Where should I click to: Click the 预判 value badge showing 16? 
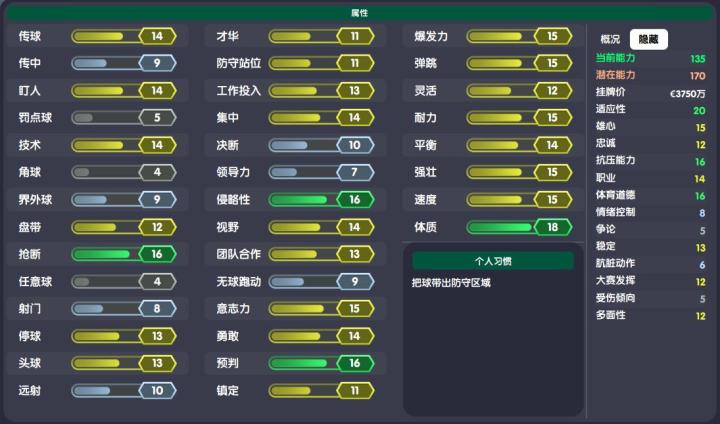pos(354,363)
